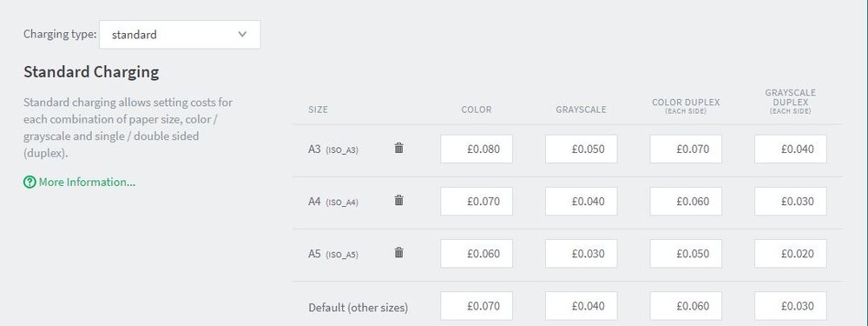
Task: Edit the A3 Grayscale cost field
Action: click(x=582, y=149)
